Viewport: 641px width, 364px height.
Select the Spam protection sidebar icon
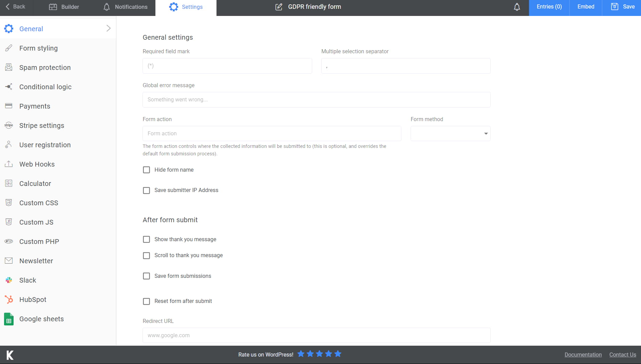point(8,67)
